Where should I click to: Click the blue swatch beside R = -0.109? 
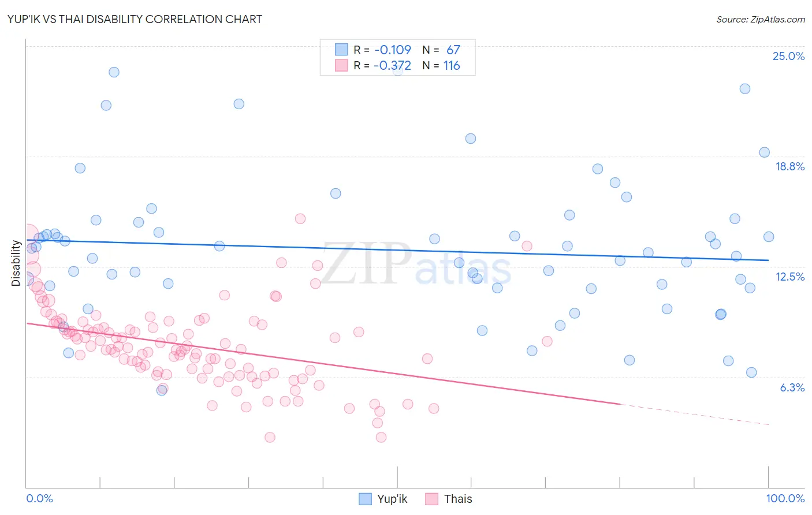(x=341, y=50)
